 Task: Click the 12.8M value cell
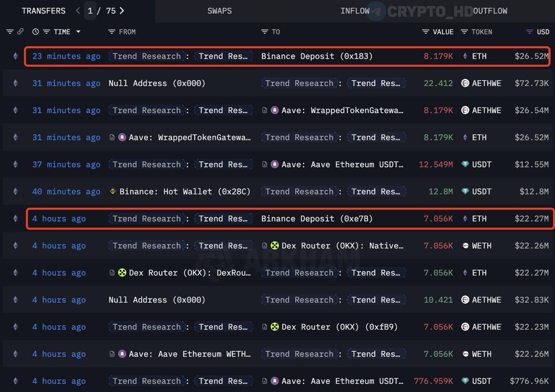click(441, 191)
